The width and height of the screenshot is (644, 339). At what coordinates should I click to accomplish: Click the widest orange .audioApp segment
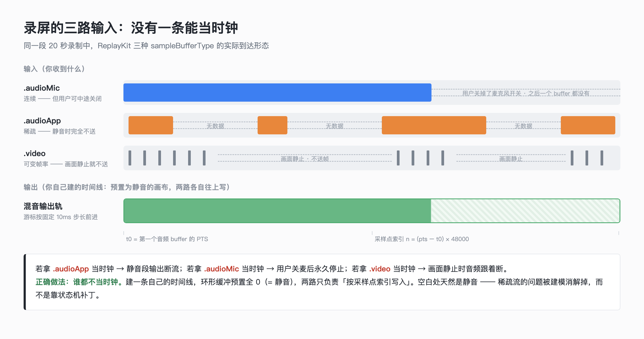[434, 125]
